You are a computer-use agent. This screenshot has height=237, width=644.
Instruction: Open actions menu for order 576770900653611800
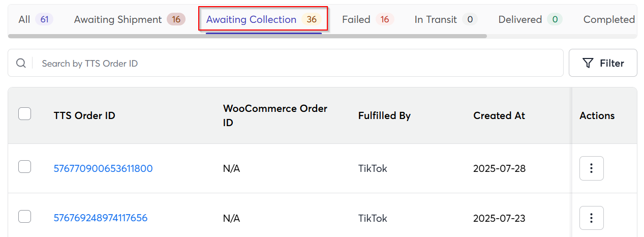(x=591, y=168)
